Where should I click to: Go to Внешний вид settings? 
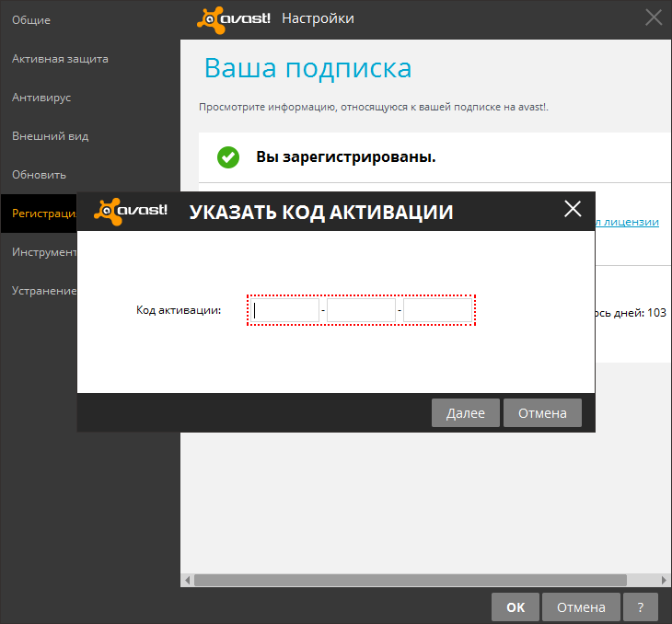pos(50,136)
